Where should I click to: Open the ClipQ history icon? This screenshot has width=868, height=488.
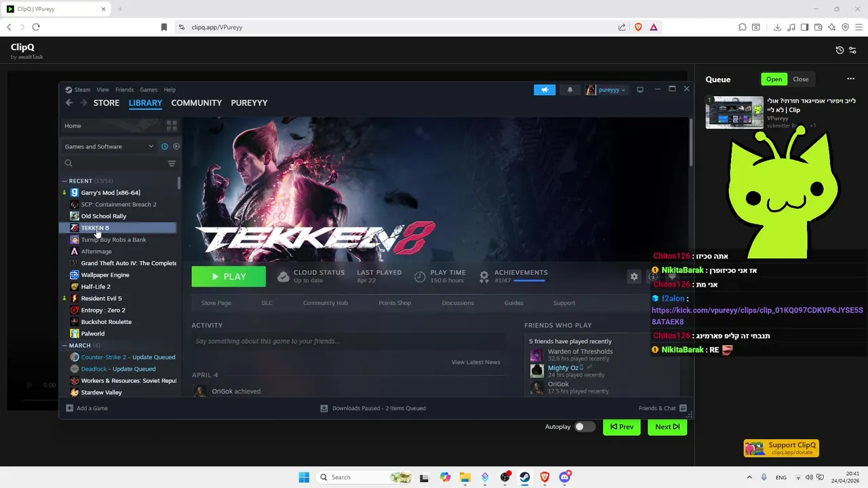840,50
